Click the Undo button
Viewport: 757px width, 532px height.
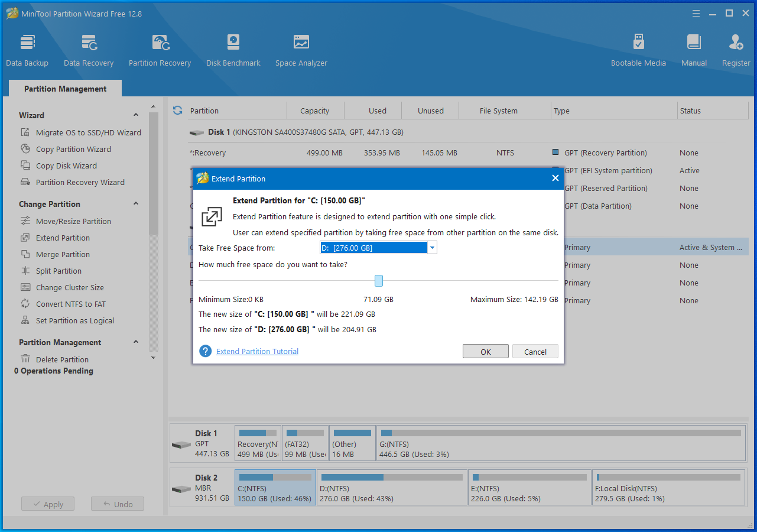coord(118,504)
